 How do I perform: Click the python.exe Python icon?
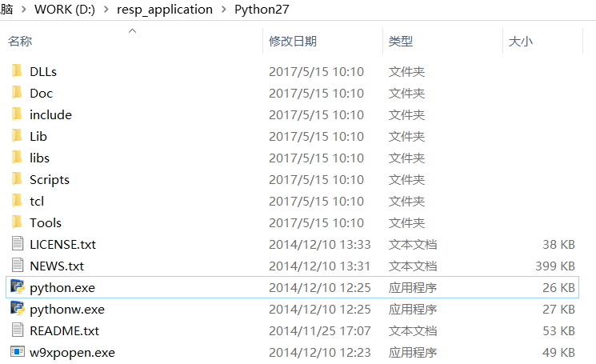click(x=18, y=286)
